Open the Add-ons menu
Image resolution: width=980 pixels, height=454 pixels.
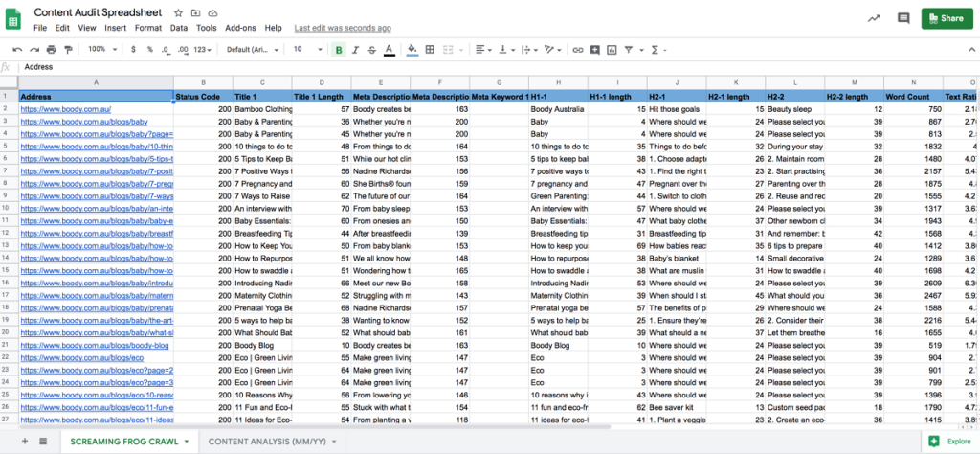click(x=240, y=28)
